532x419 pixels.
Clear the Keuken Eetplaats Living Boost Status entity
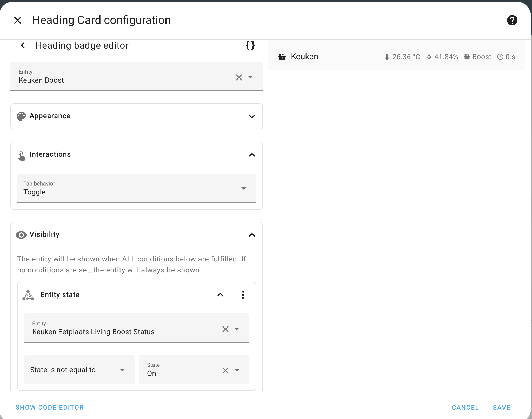(225, 329)
